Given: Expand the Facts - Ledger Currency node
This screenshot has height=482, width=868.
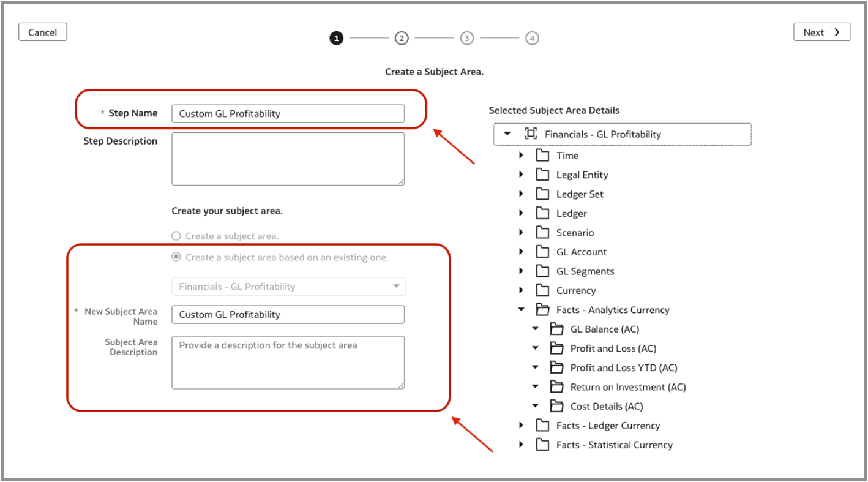Looking at the screenshot, I should click(521, 426).
